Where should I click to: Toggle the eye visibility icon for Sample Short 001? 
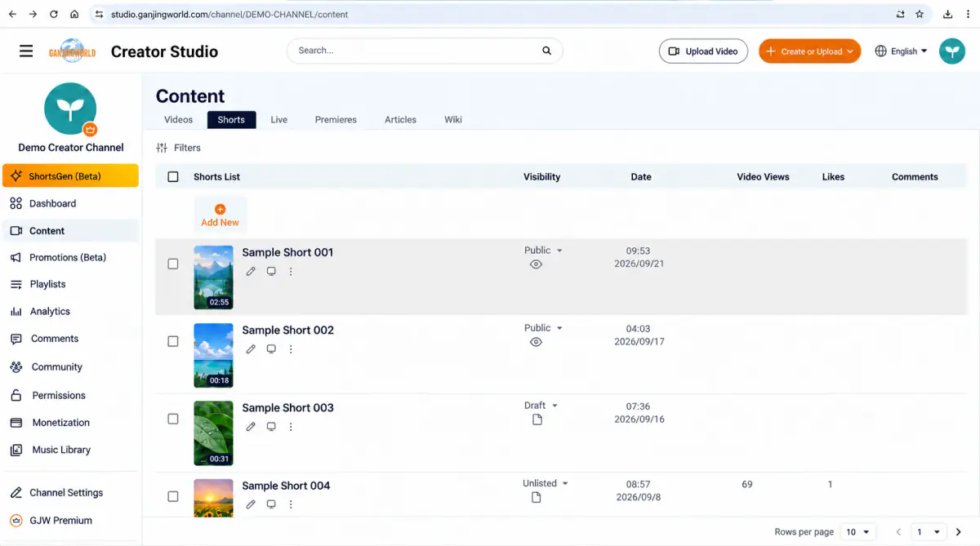pyautogui.click(x=536, y=264)
